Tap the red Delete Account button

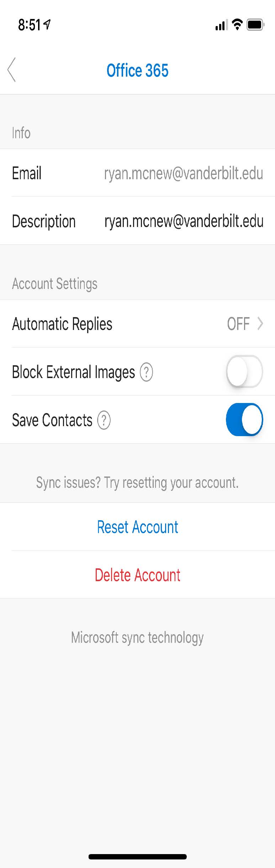tap(137, 575)
